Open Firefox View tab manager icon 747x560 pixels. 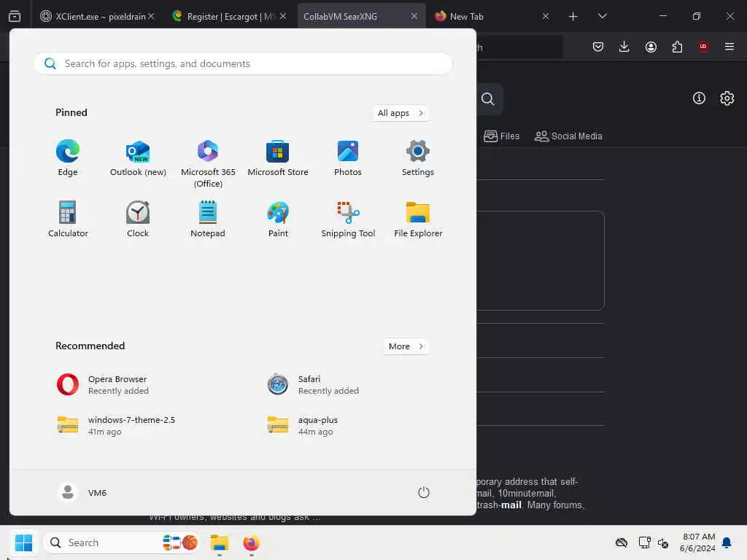[x=15, y=16]
